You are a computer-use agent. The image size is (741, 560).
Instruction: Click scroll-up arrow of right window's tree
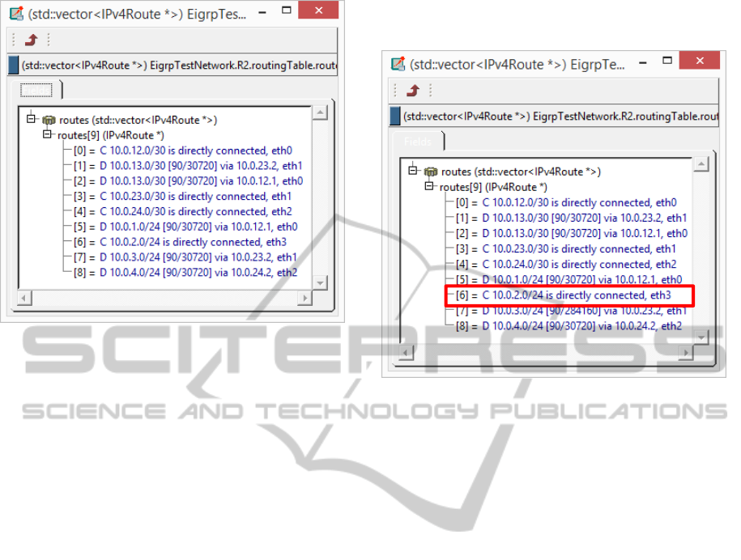(x=702, y=164)
